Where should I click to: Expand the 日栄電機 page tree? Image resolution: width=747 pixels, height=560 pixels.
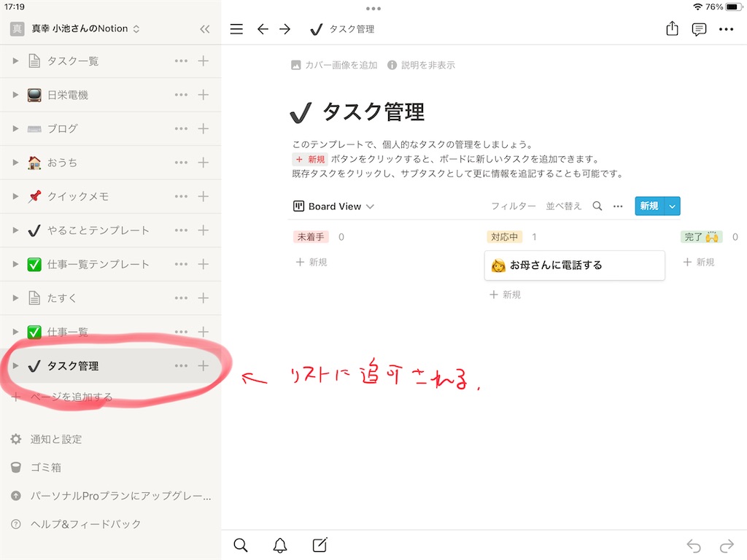coord(15,95)
